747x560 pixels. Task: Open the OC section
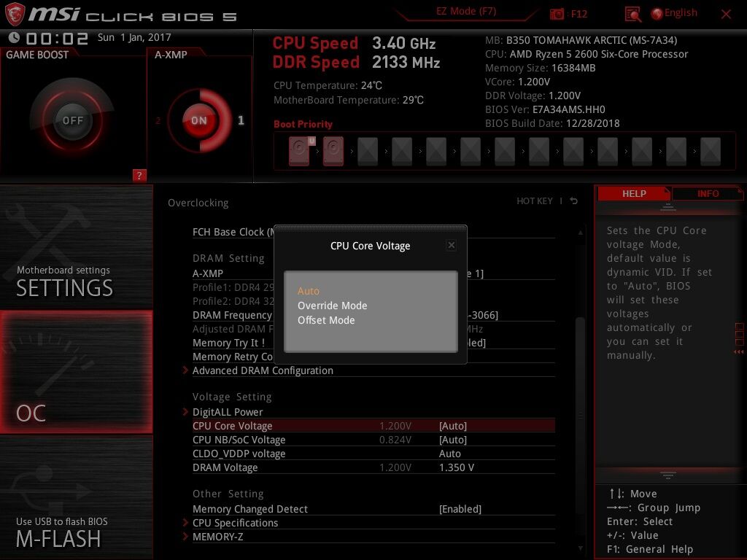point(76,372)
